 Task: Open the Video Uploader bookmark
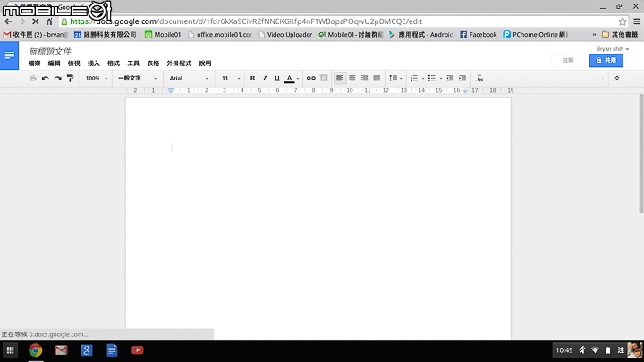tap(285, 35)
